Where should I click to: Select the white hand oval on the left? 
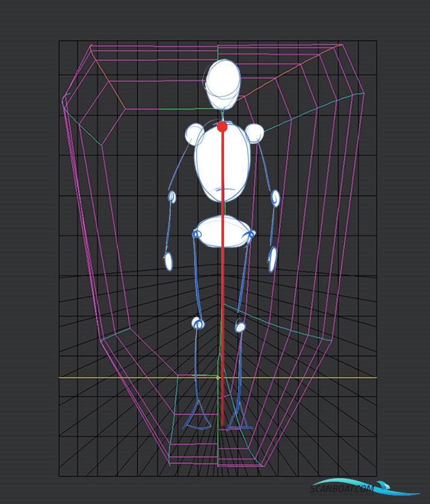(168, 261)
